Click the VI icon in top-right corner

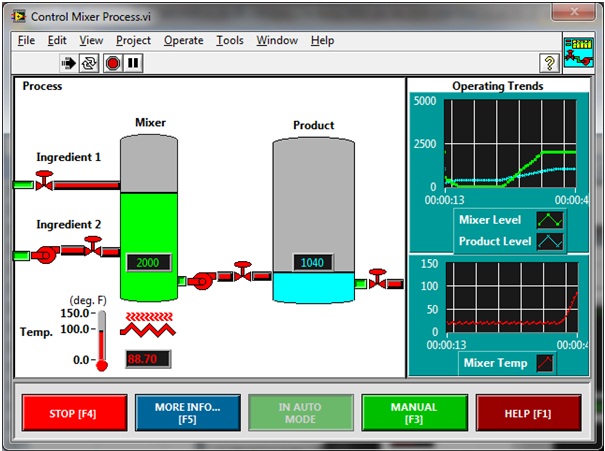578,52
